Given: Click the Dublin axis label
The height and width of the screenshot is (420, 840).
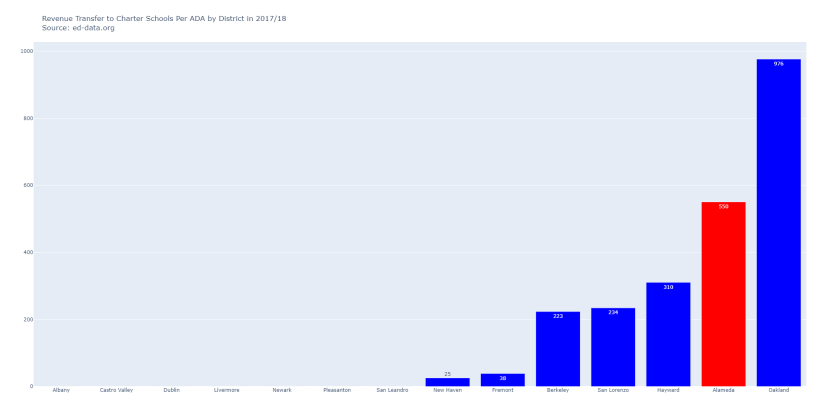Looking at the screenshot, I should (171, 390).
